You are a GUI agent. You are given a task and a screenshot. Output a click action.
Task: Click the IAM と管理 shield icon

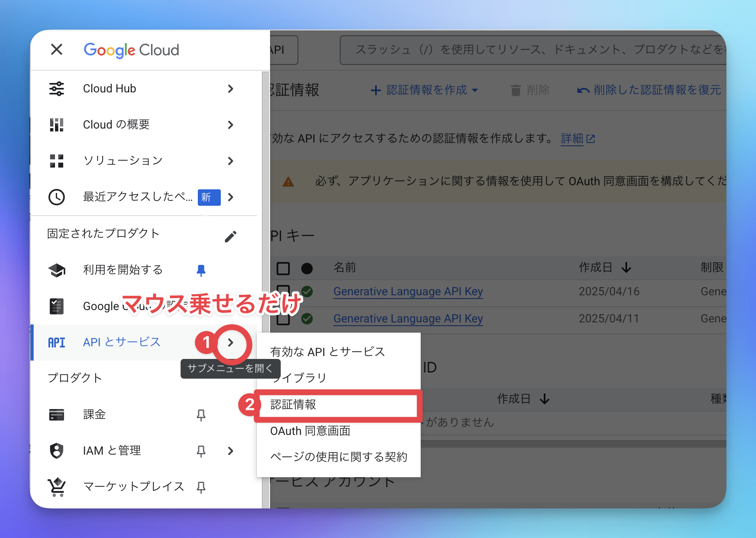[57, 451]
